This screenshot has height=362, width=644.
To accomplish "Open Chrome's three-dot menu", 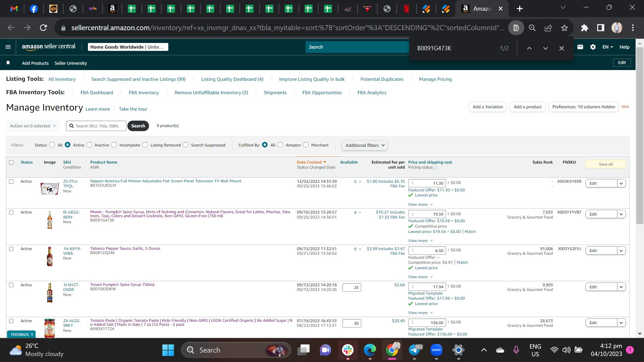I will click(x=633, y=28).
